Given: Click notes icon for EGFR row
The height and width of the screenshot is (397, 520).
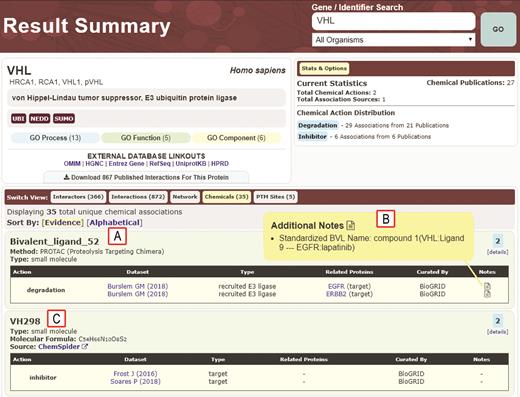Looking at the screenshot, I should (x=487, y=286).
